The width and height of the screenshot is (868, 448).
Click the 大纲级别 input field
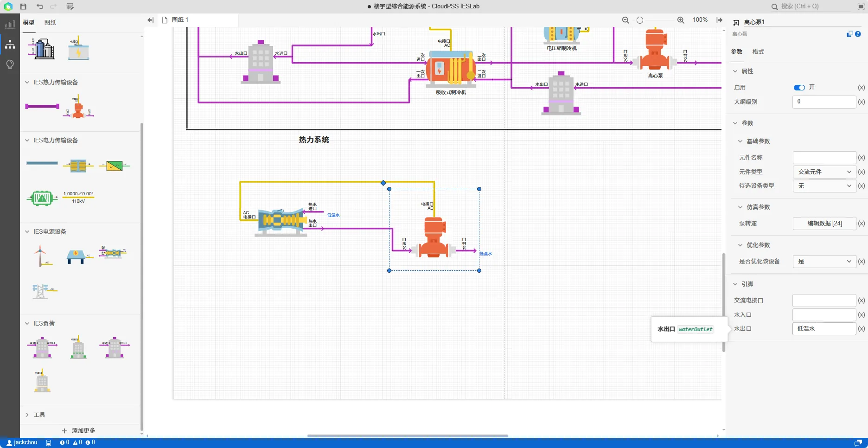(x=824, y=102)
